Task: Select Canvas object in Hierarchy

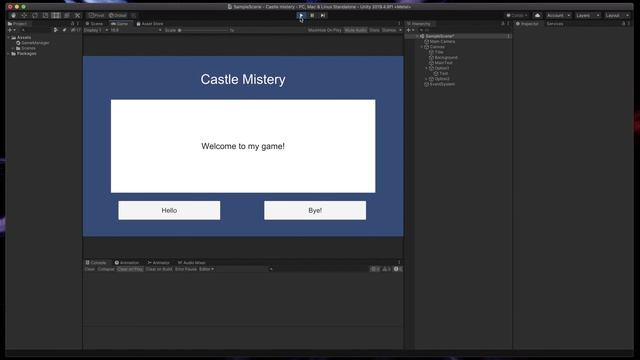Action: (x=434, y=47)
